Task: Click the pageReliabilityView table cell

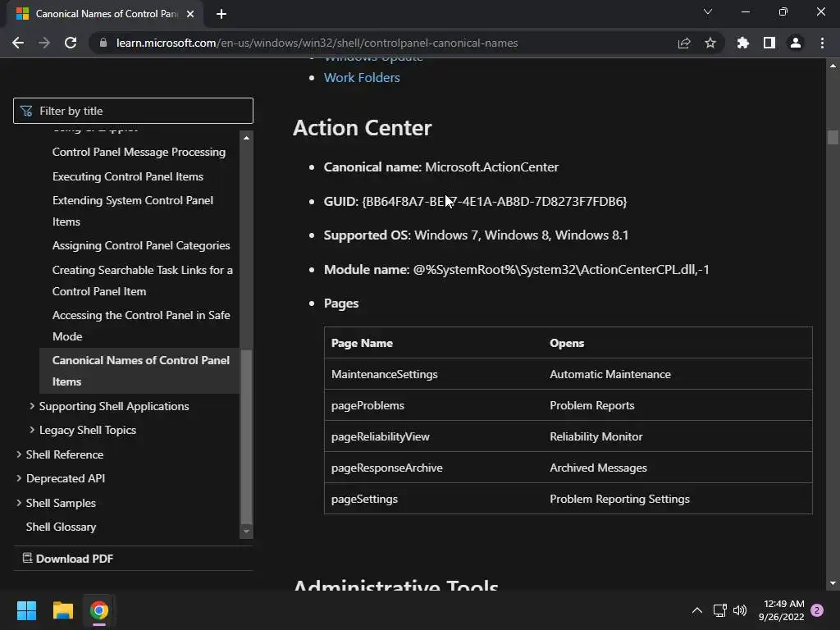Action: (381, 436)
